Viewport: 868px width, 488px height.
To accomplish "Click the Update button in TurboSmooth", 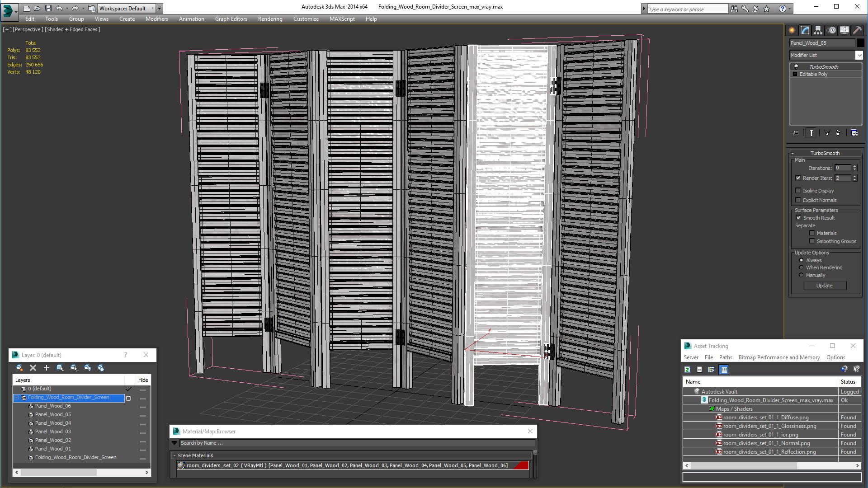I will 824,286.
